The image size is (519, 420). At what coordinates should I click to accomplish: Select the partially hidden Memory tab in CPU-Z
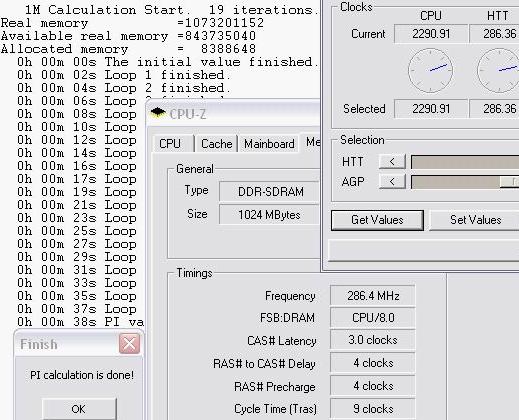click(310, 142)
